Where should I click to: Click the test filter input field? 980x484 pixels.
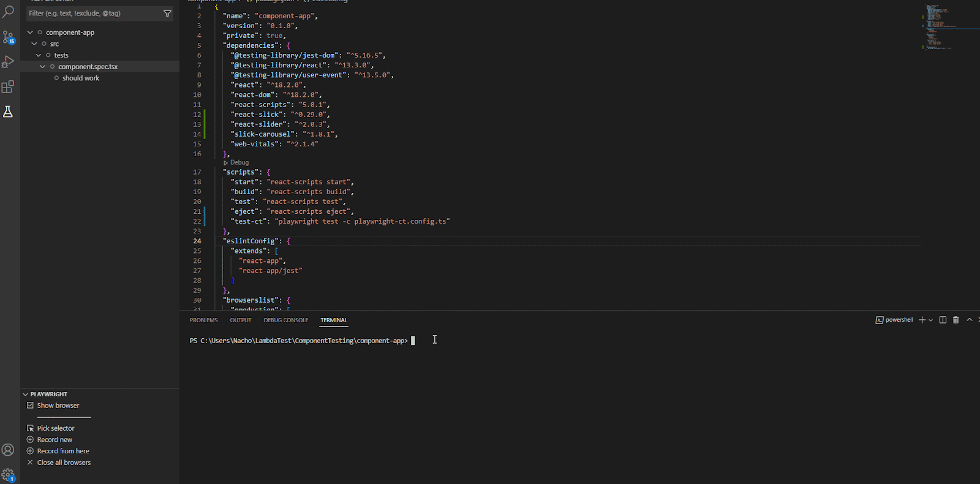[93, 13]
